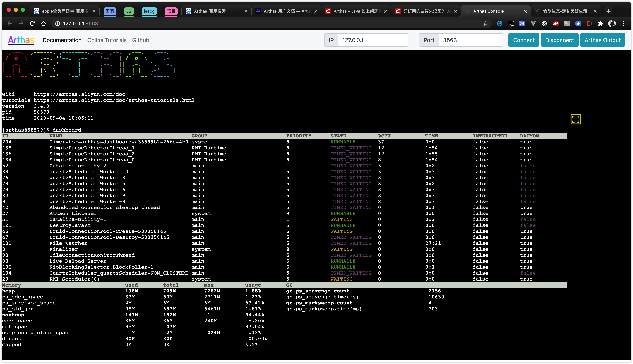The width and height of the screenshot is (633, 364).
Task: Click the Arthas logo
Action: (21, 40)
